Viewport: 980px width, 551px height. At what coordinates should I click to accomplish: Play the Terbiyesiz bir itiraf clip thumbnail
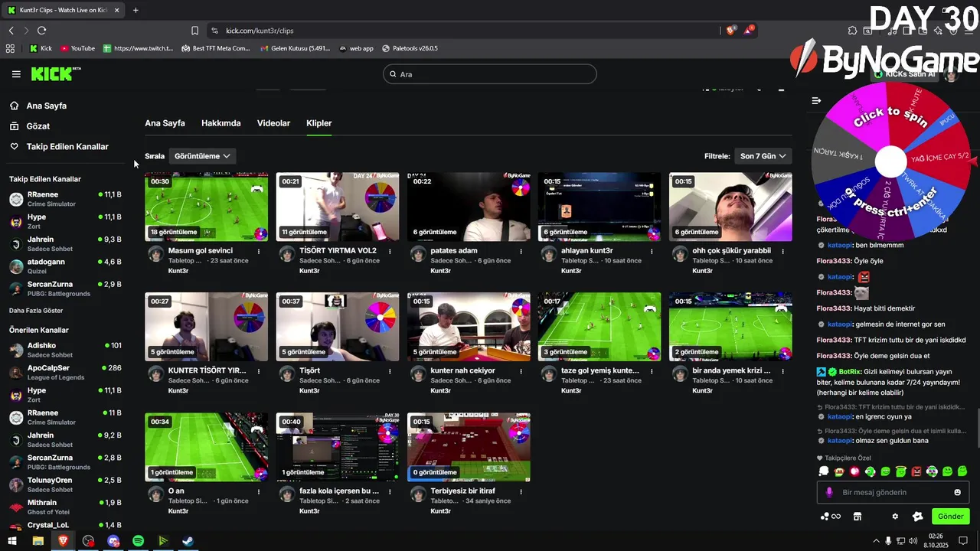[x=469, y=447]
